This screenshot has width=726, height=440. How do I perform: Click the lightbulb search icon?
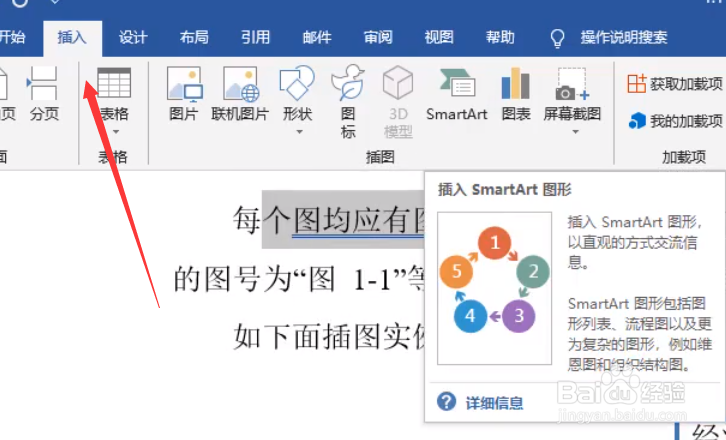pos(557,38)
